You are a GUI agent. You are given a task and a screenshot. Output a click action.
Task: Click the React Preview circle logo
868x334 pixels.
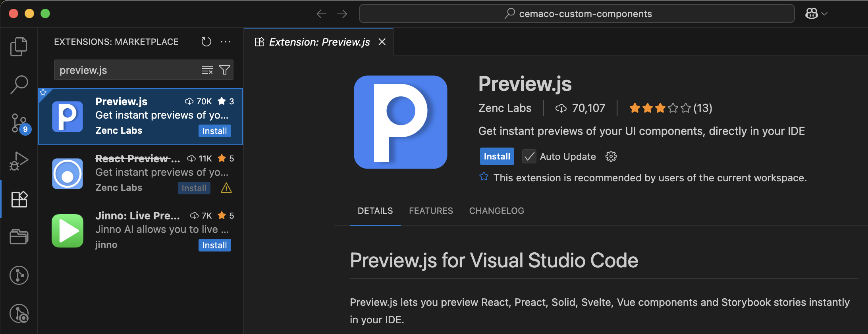point(68,174)
